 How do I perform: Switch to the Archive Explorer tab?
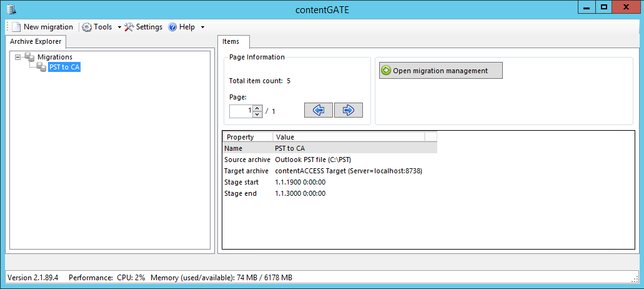point(36,41)
